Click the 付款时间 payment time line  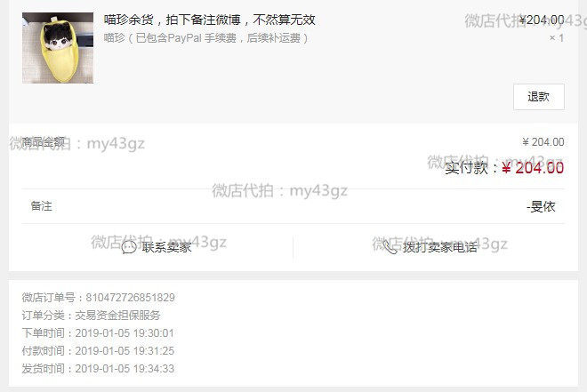point(98,351)
